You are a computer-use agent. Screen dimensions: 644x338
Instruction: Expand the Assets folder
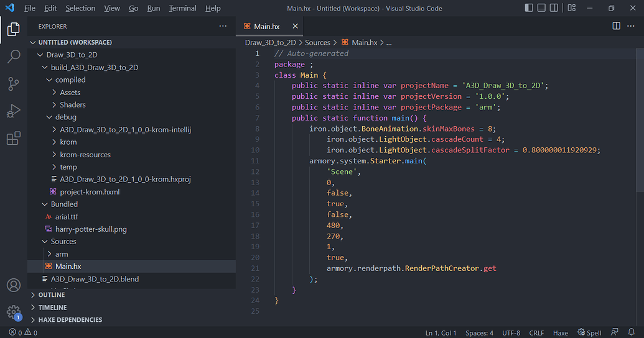point(131,93)
